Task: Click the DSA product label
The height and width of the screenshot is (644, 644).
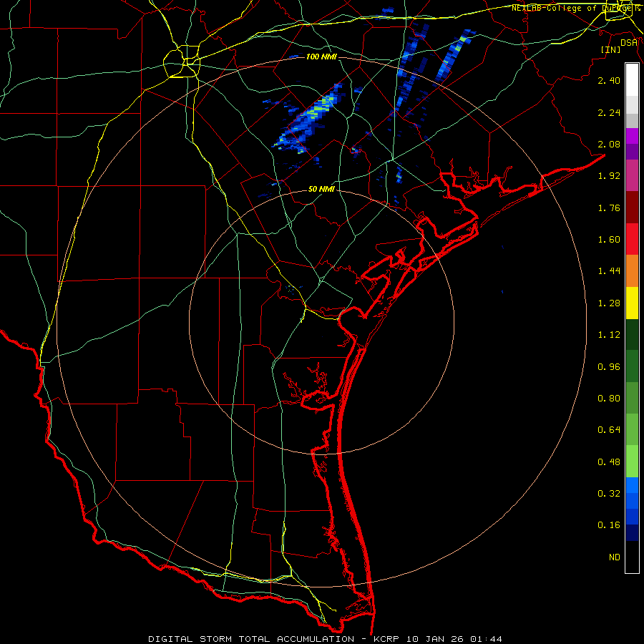Action: pos(629,43)
